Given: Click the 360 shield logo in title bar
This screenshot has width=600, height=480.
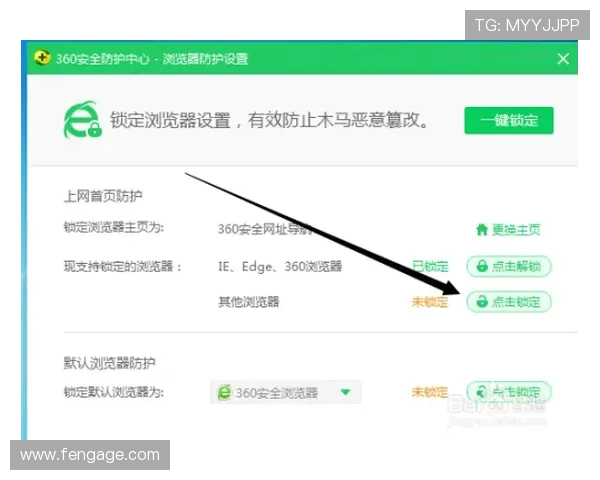Looking at the screenshot, I should click(42, 58).
